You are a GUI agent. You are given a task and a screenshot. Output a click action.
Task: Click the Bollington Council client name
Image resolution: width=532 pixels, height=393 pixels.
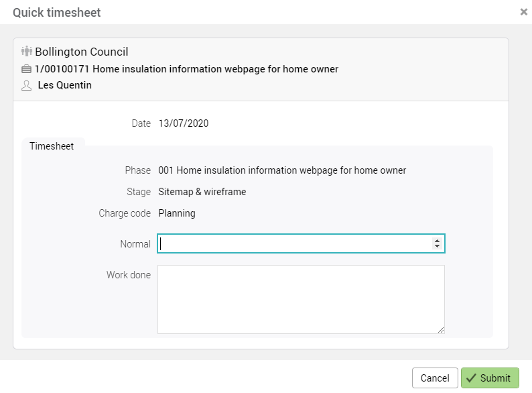(x=81, y=52)
